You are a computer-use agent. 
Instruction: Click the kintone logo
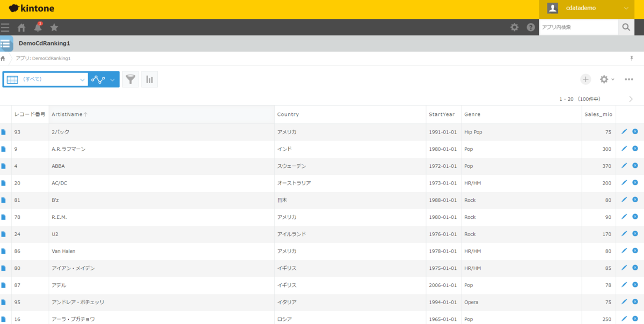(x=31, y=8)
